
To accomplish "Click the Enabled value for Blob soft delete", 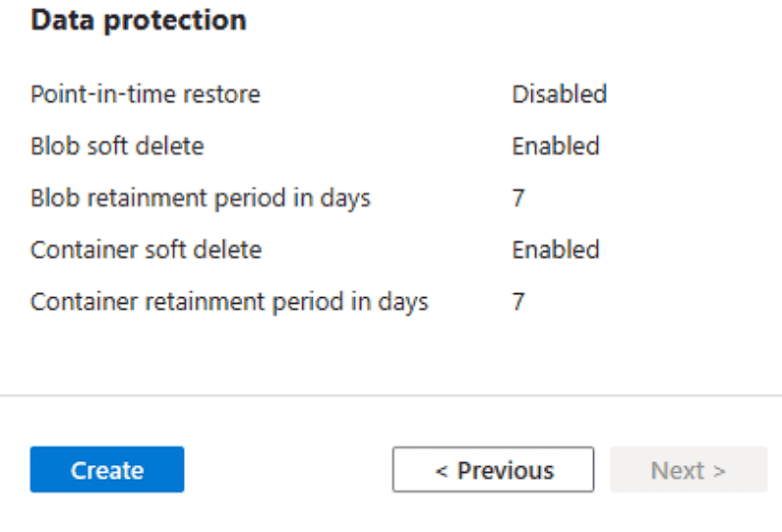I will 556,147.
